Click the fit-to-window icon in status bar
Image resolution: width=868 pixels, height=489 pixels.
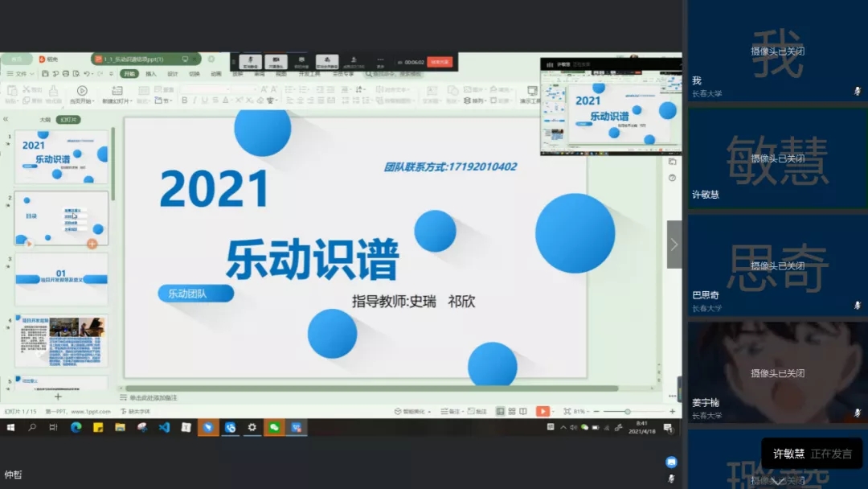click(567, 412)
